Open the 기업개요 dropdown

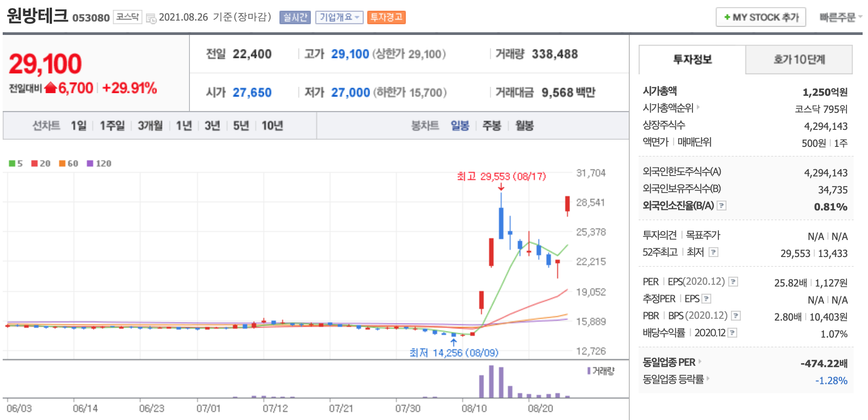(x=339, y=17)
